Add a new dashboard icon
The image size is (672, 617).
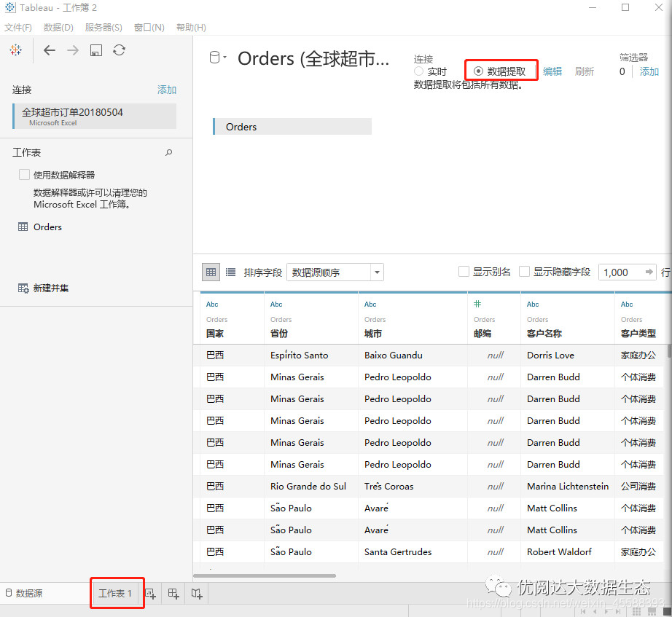173,594
